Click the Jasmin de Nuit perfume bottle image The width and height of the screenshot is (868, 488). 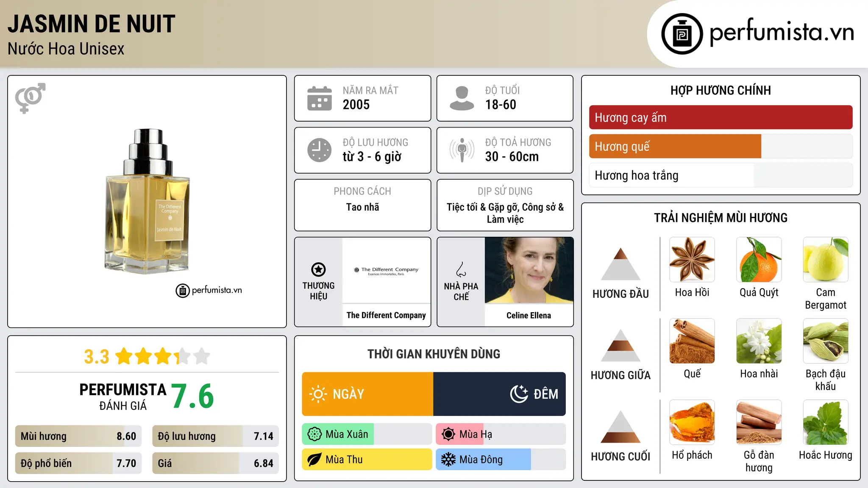point(147,201)
